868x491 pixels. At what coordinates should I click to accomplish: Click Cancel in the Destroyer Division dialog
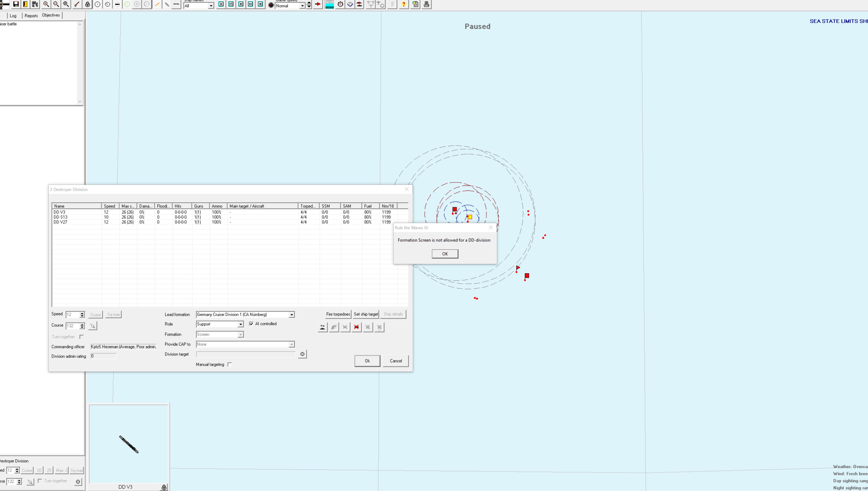tap(396, 361)
